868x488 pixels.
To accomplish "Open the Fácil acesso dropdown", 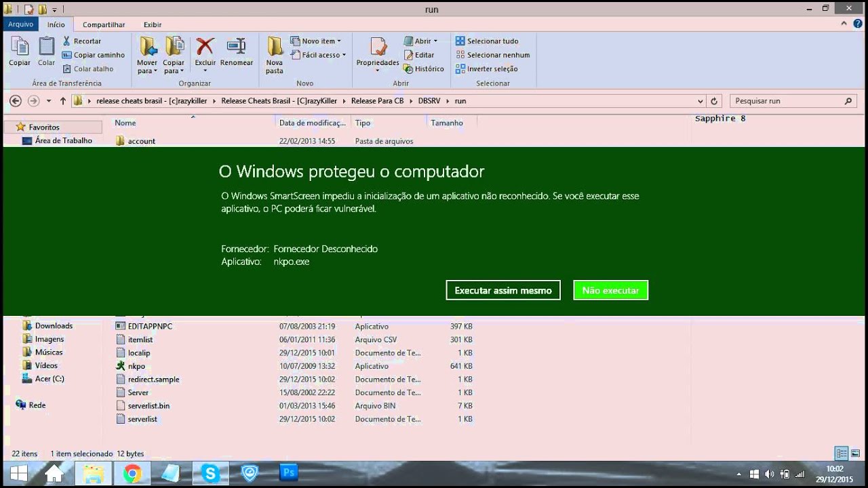I will click(x=318, y=55).
